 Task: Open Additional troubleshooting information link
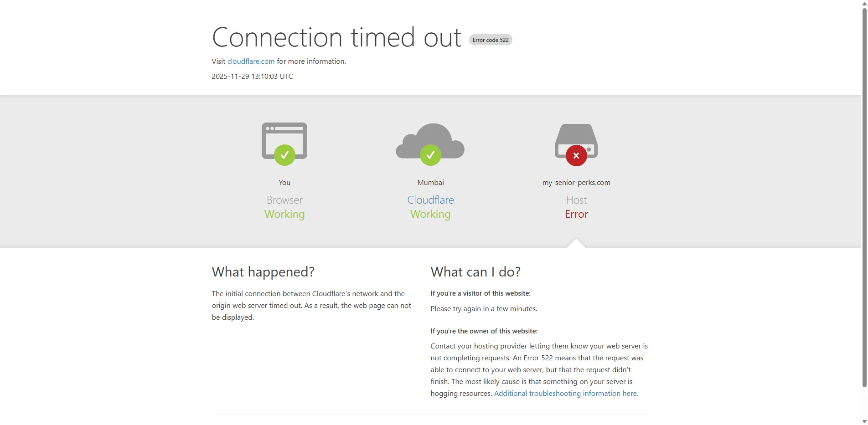point(566,394)
